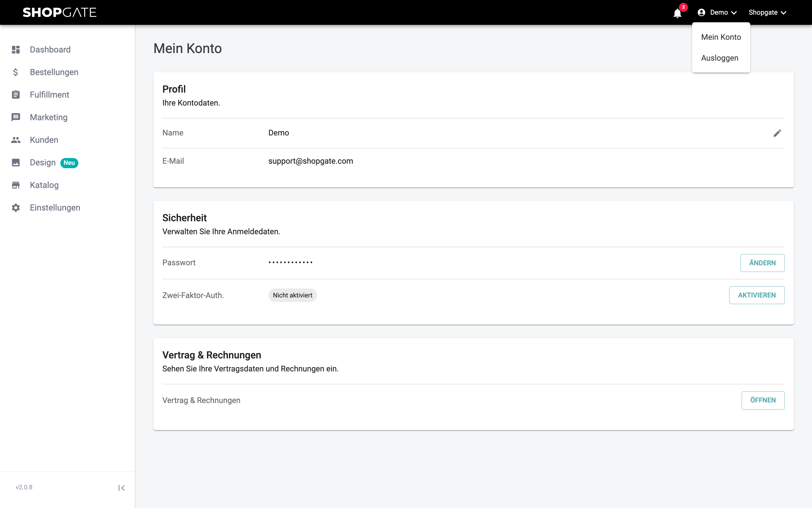
Task: Click AKTIVIEREN for two-factor auth
Action: click(x=757, y=295)
